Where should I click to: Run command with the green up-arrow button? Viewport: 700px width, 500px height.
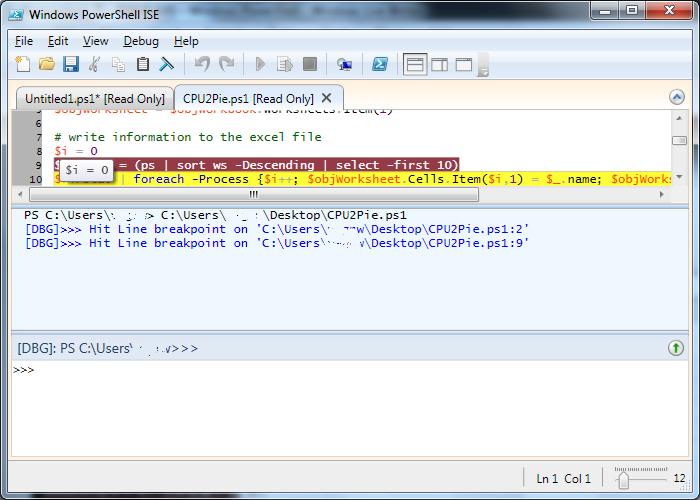[676, 348]
